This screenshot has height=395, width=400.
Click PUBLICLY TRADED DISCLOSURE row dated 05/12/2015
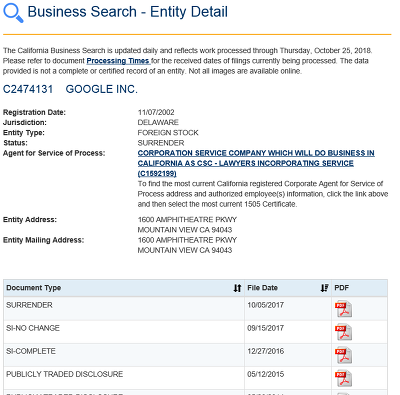pos(64,374)
